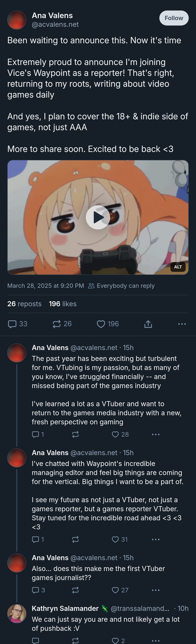View the 196 likes list
The height and width of the screenshot is (644, 196).
(63, 304)
